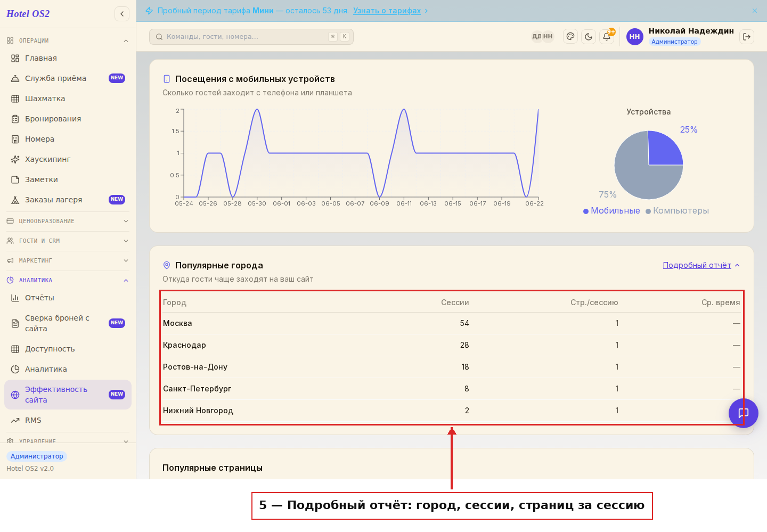Click the RMS trend arrow icon
767x532 pixels.
[15, 420]
